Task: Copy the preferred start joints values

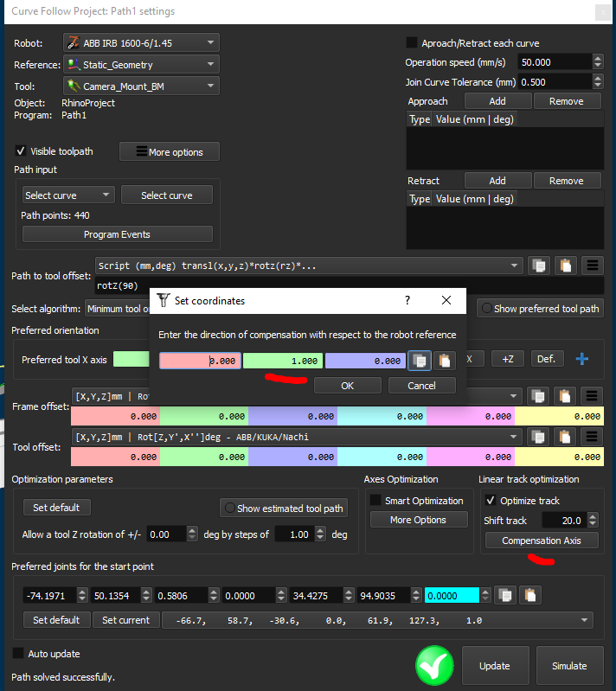Action: point(505,595)
